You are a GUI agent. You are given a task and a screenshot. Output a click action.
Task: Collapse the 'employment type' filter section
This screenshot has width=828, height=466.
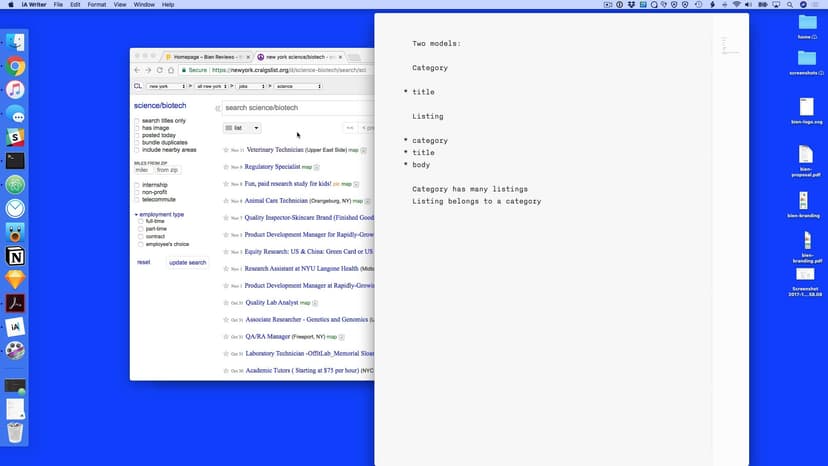(137, 214)
